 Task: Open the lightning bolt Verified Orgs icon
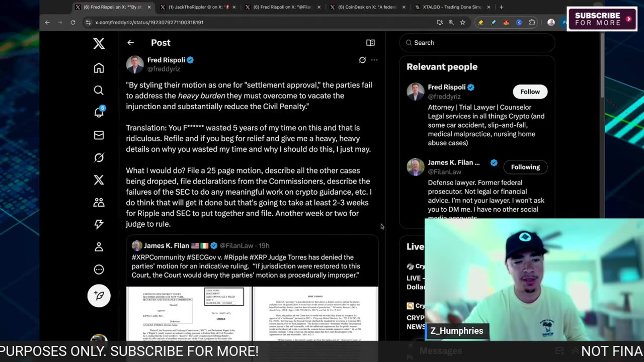pos(99,224)
